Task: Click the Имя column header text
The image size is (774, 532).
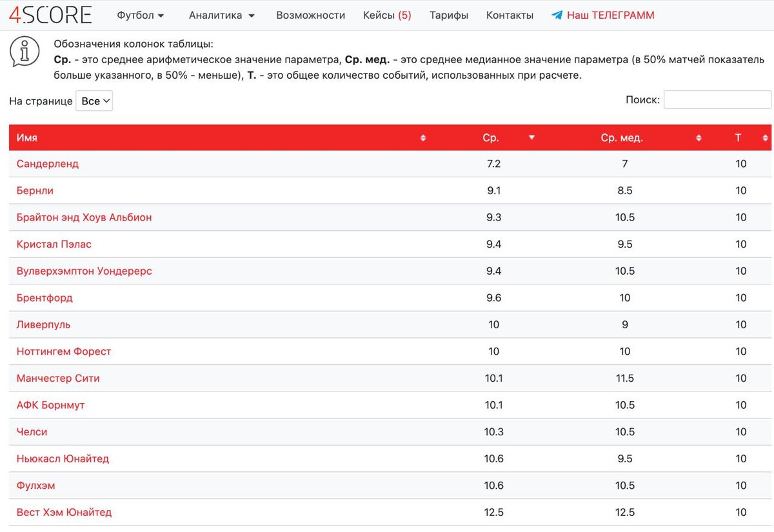Action: (x=27, y=138)
